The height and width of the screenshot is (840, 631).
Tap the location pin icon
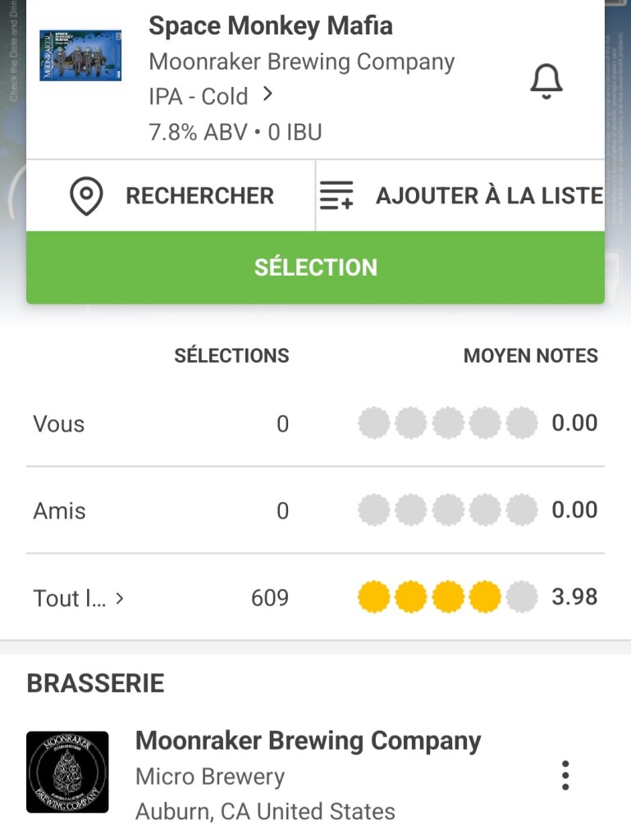(86, 196)
